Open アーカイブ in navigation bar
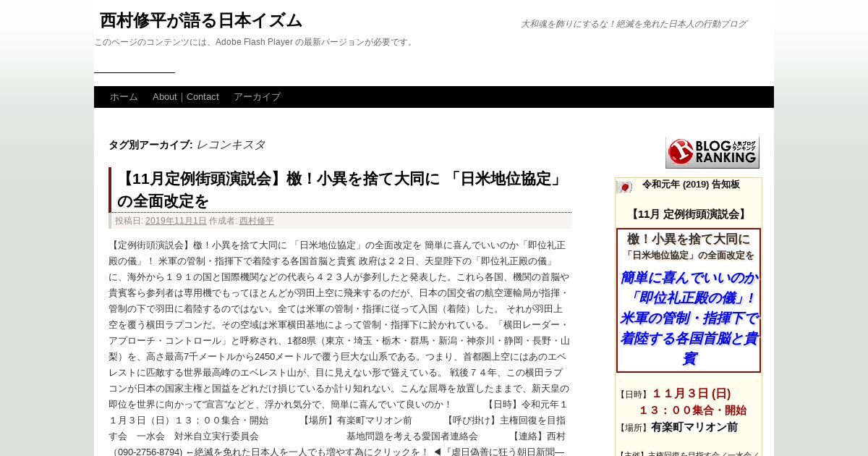 click(257, 97)
